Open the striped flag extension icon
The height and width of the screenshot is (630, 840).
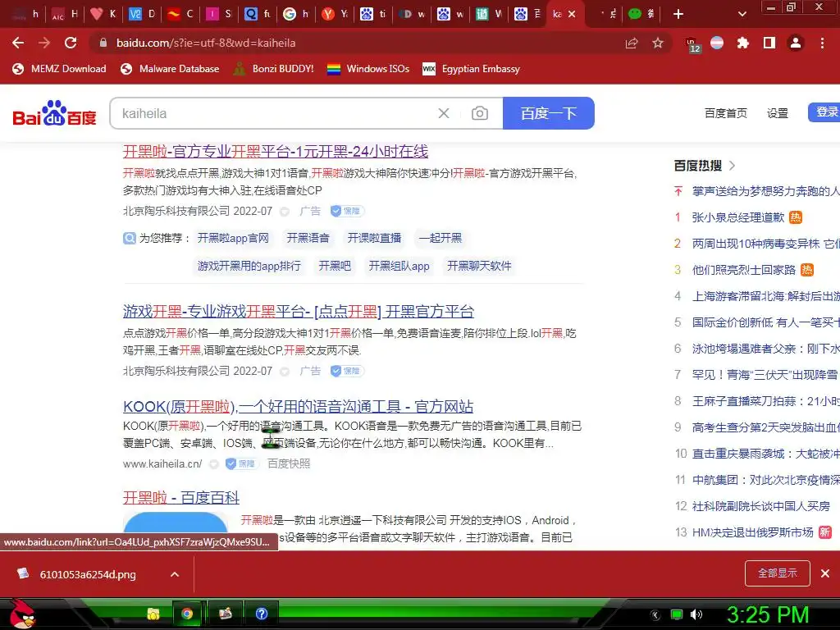(717, 43)
